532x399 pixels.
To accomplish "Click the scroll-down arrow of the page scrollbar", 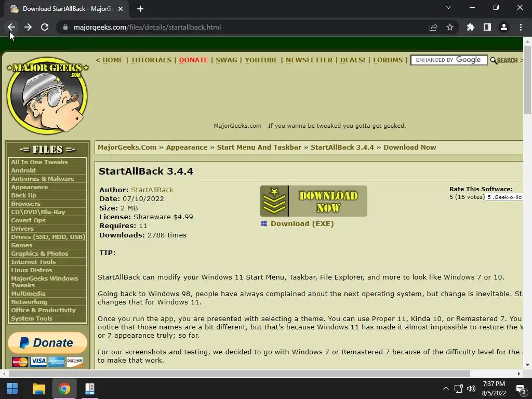I will [527, 365].
